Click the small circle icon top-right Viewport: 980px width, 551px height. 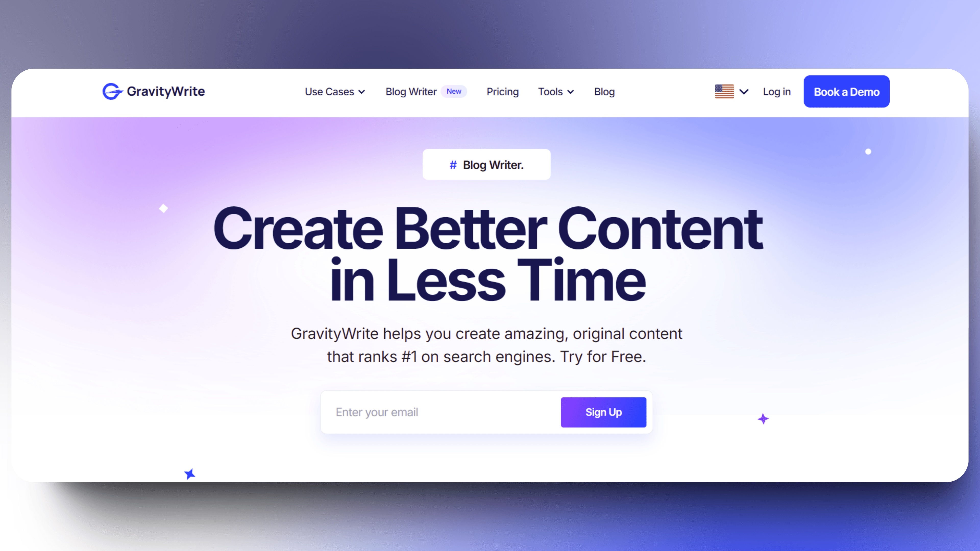click(x=868, y=151)
